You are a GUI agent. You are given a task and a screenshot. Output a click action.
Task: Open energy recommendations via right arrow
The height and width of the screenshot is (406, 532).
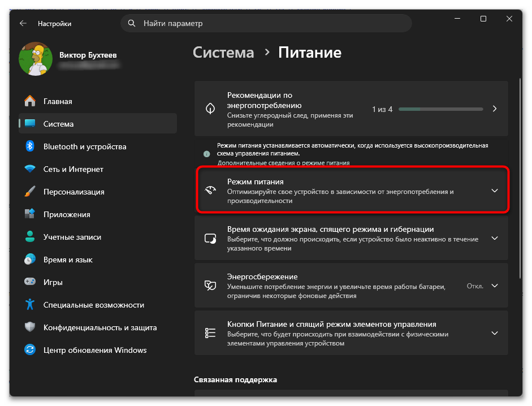495,109
